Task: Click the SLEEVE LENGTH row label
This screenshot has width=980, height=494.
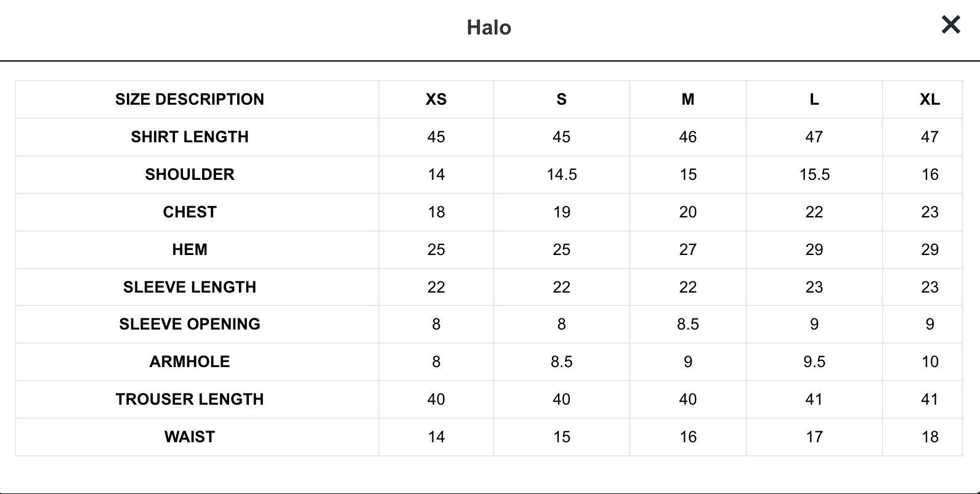Action: coord(190,287)
